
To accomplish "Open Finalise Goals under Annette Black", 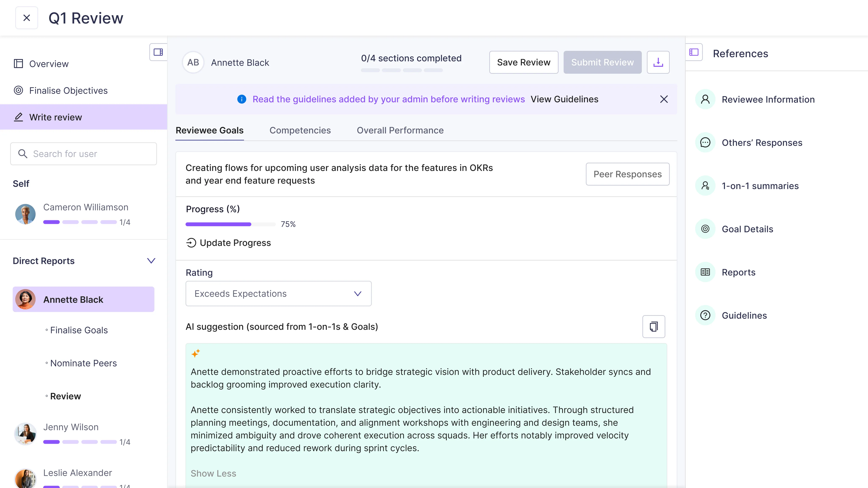I will coord(79,330).
